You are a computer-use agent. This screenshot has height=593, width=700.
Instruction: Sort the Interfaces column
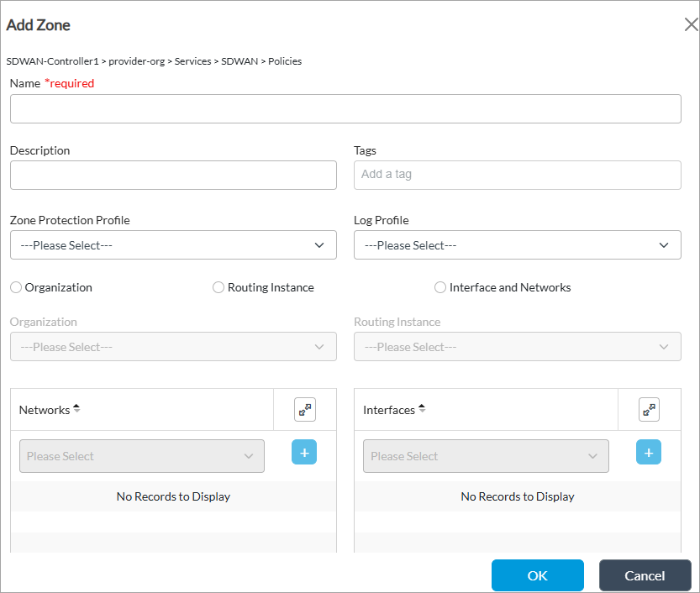pyautogui.click(x=422, y=409)
